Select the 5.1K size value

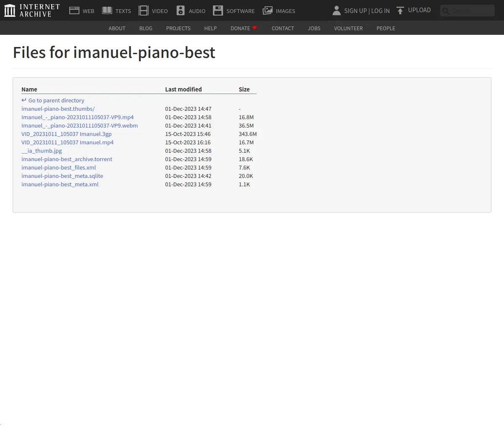(x=244, y=151)
